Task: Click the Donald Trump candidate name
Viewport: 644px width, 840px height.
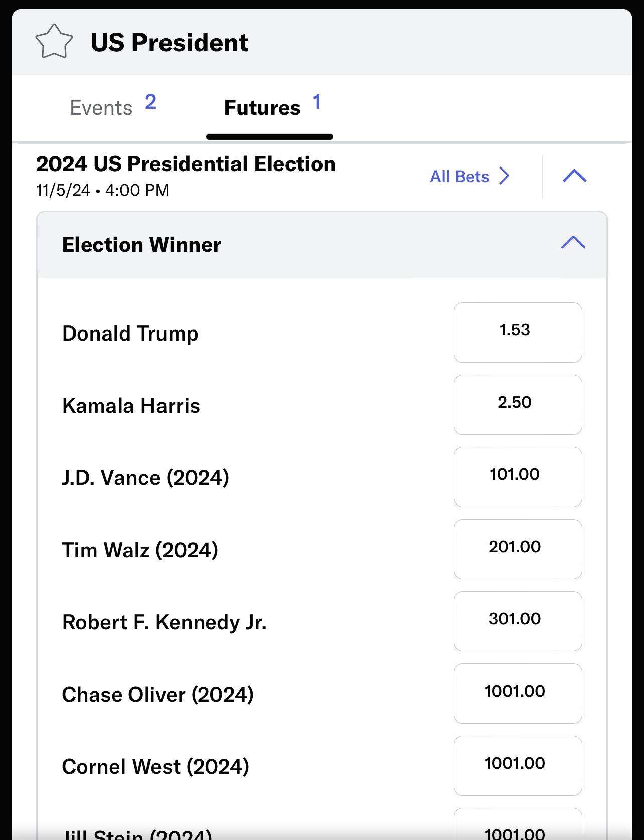Action: (130, 333)
